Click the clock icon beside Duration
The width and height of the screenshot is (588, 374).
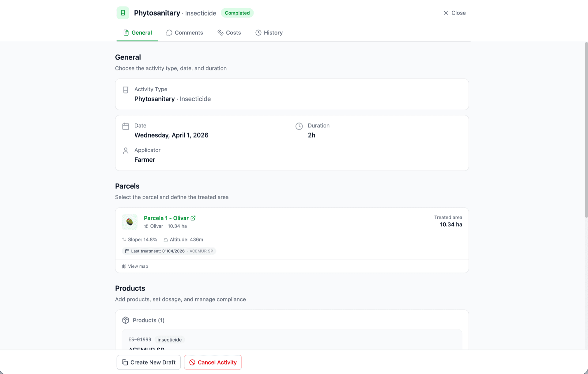[x=299, y=126]
